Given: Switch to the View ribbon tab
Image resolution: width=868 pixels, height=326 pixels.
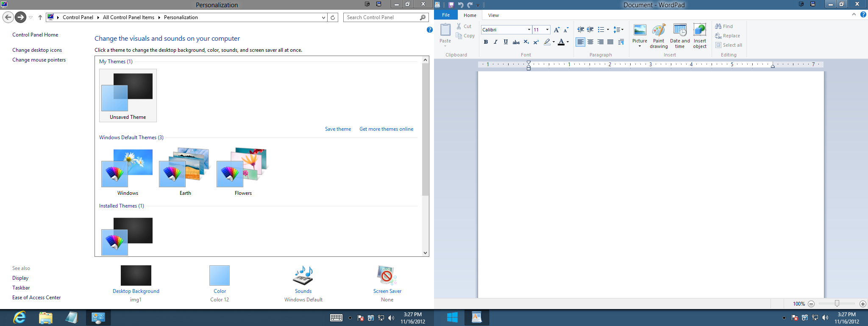Looking at the screenshot, I should point(493,15).
